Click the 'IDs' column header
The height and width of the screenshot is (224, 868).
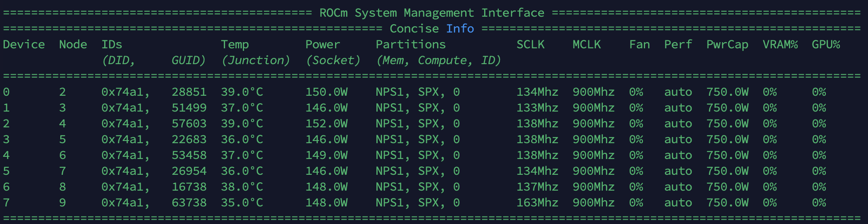pyautogui.click(x=112, y=44)
